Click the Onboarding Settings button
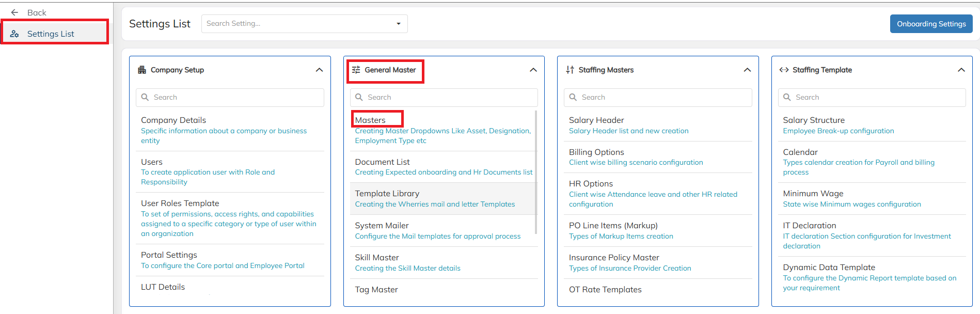980x314 pixels. tap(931, 24)
